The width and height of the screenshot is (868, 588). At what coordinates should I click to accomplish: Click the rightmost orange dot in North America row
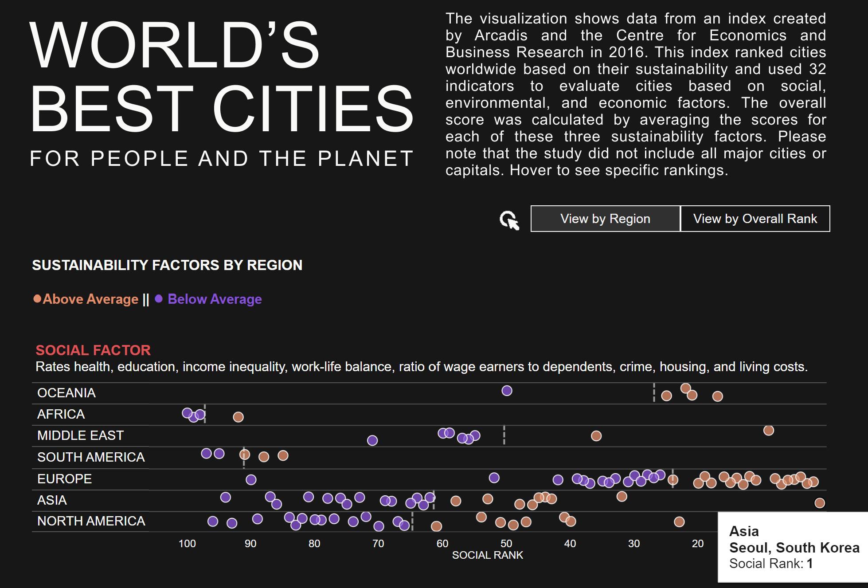[679, 522]
